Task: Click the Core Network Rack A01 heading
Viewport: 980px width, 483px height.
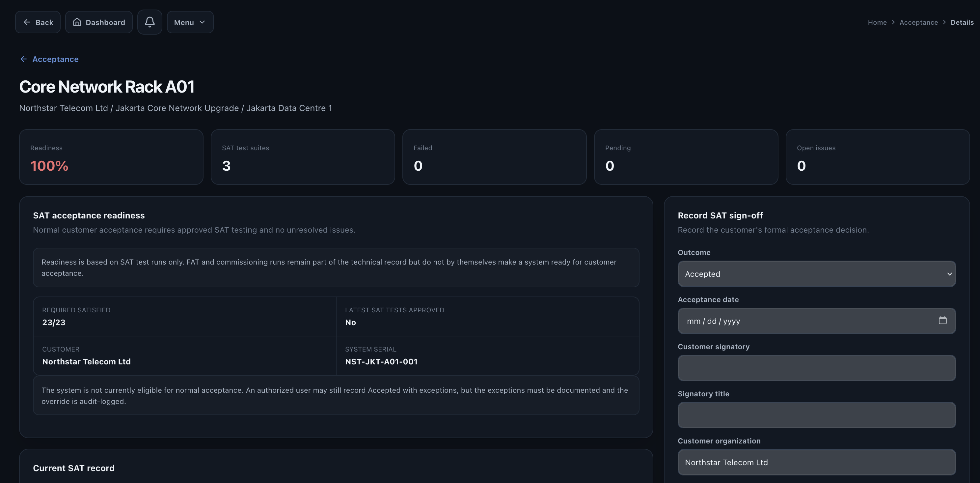Action: pos(106,87)
